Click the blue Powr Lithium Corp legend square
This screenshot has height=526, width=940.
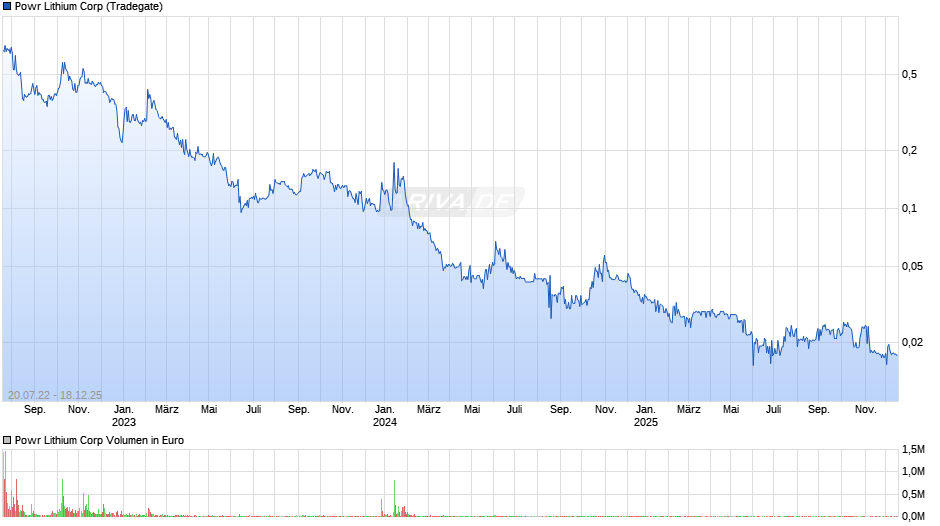pyautogui.click(x=7, y=7)
